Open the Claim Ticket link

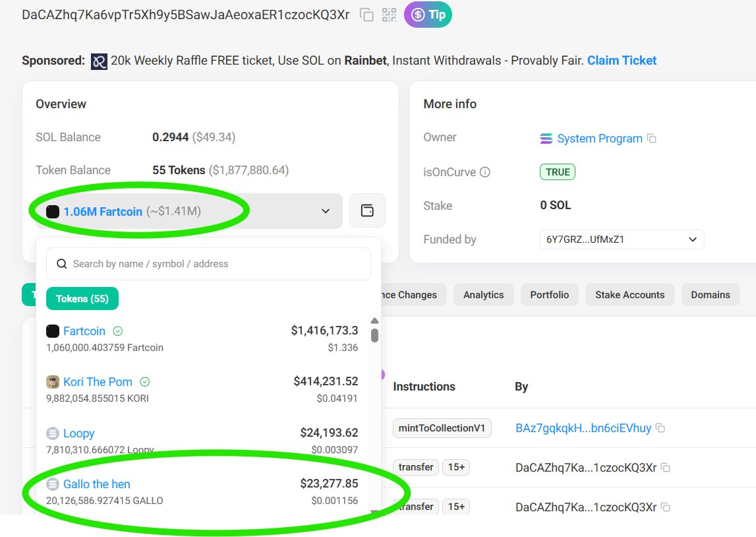[x=622, y=60]
